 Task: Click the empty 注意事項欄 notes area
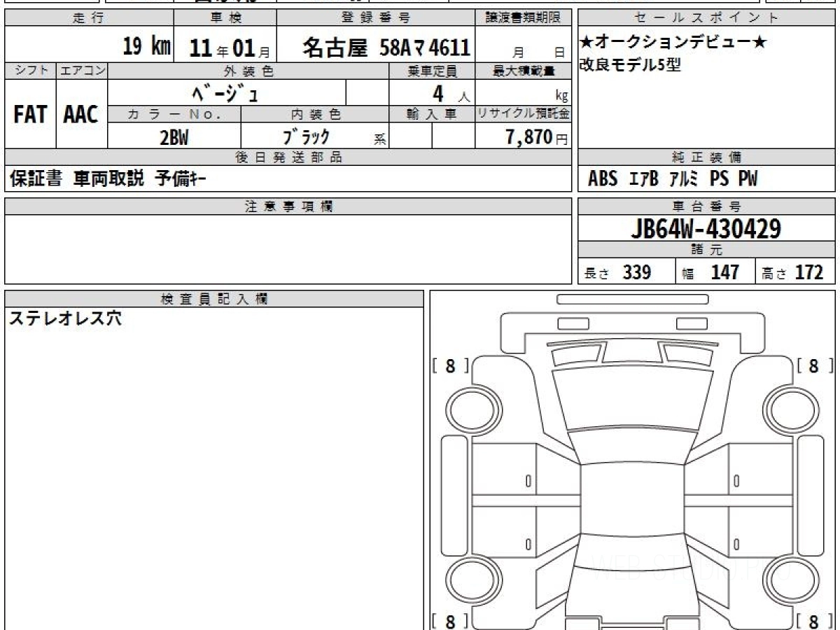click(288, 248)
